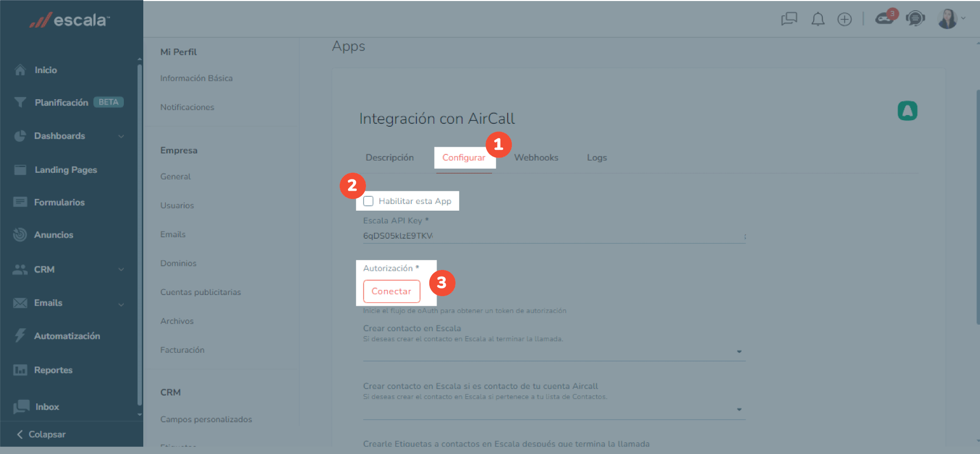Viewport: 980px width, 454px height.
Task: Click the Integración con AirCall title
Action: coord(437,118)
